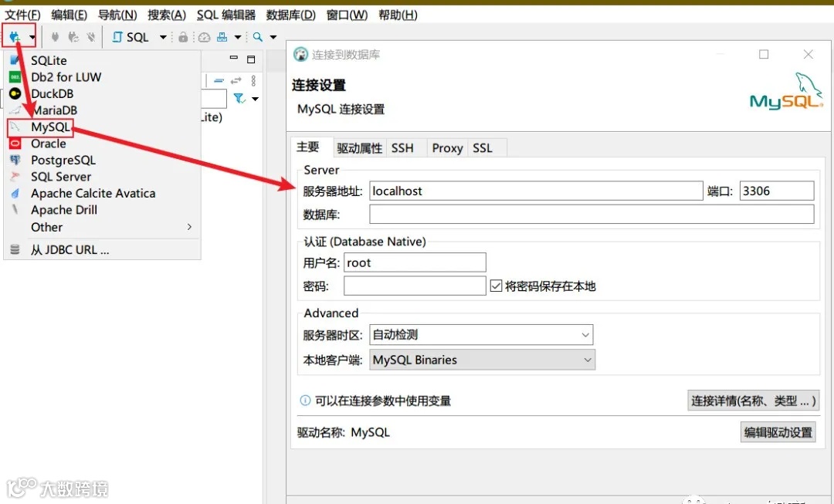The width and height of the screenshot is (834, 504).
Task: Expand the search dropdown arrow
Action: (x=273, y=37)
